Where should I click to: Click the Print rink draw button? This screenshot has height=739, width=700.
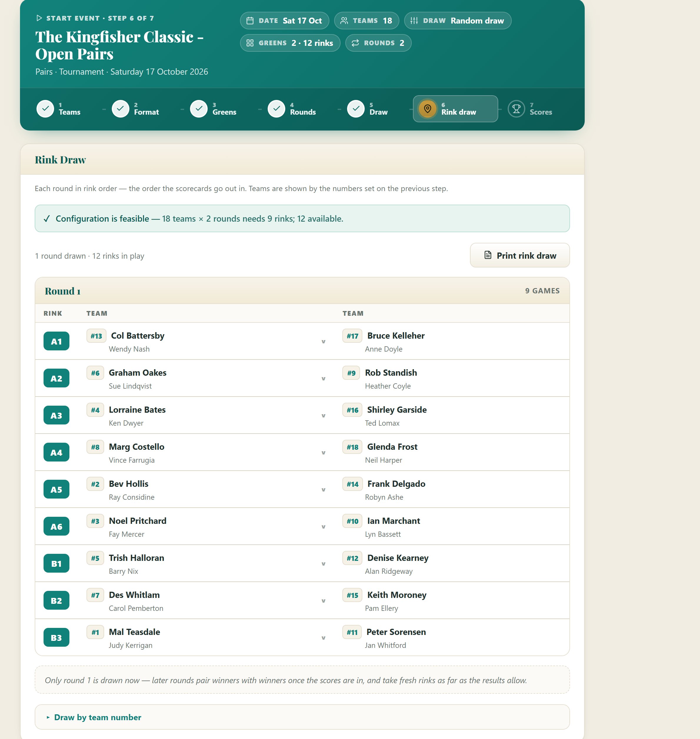[x=520, y=255]
